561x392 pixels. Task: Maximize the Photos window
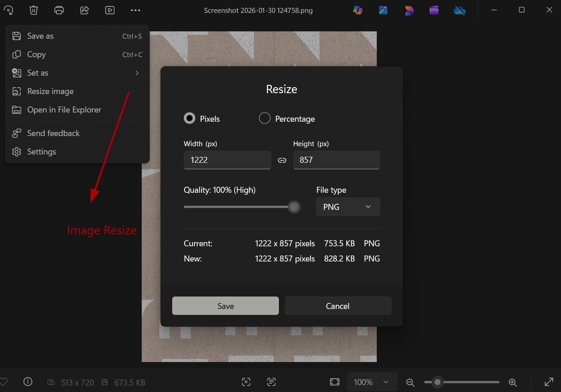click(x=522, y=10)
